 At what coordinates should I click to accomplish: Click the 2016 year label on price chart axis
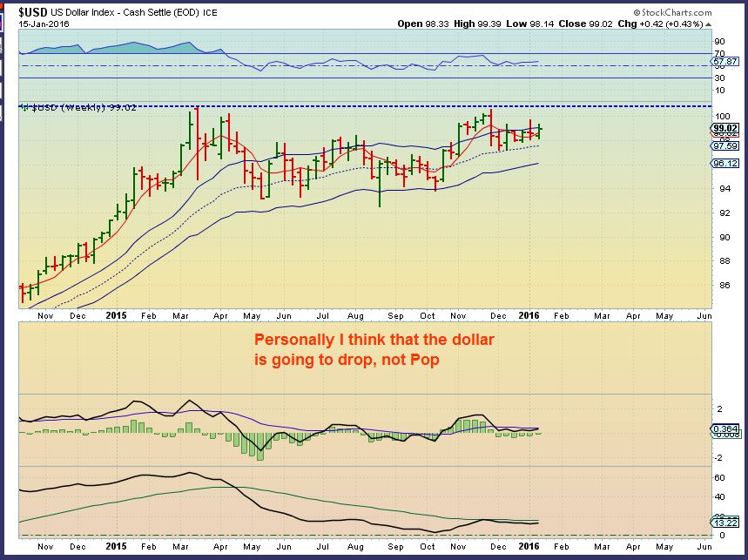pyautogui.click(x=529, y=315)
